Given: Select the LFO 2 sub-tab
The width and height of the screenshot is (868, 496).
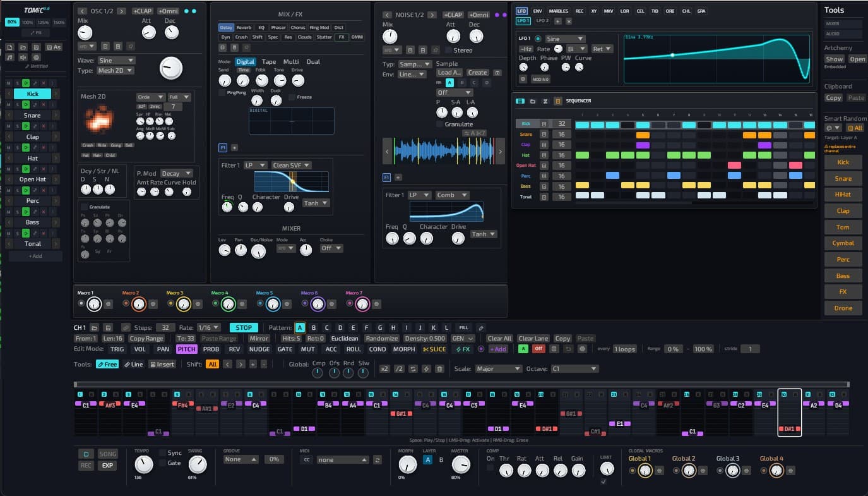Looking at the screenshot, I should [x=542, y=21].
